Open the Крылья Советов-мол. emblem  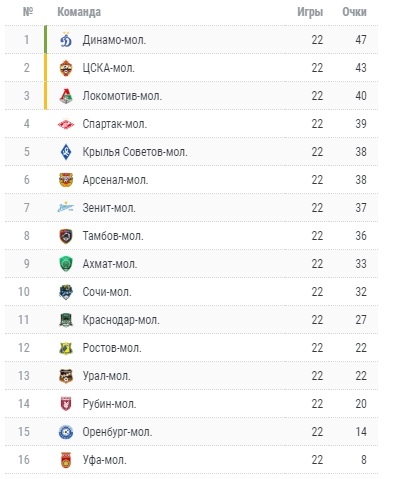66,152
